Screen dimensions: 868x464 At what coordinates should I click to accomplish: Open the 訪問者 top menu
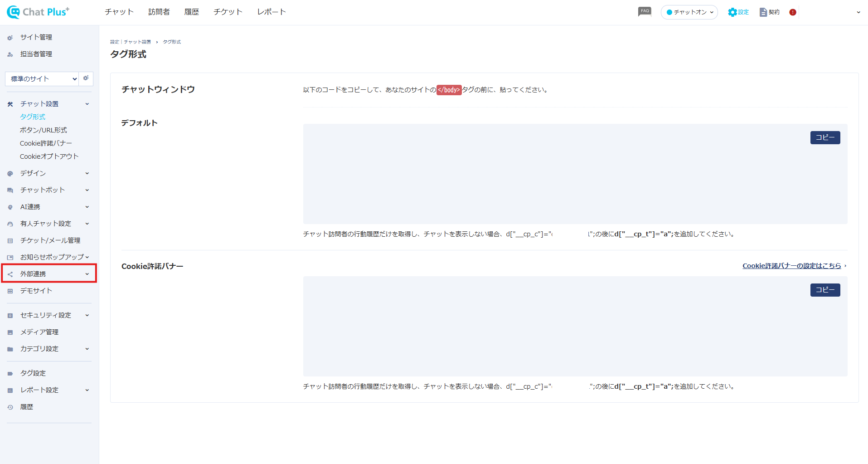tap(159, 12)
